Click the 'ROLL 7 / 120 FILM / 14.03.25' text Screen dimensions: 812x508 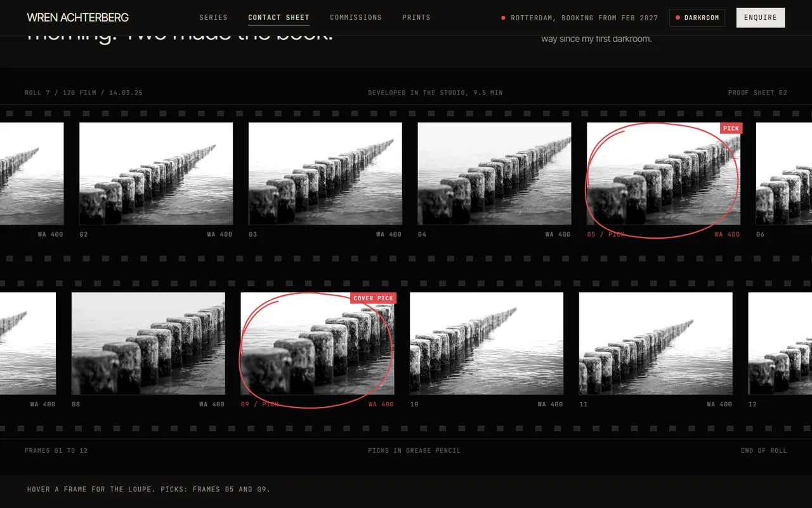coord(84,93)
